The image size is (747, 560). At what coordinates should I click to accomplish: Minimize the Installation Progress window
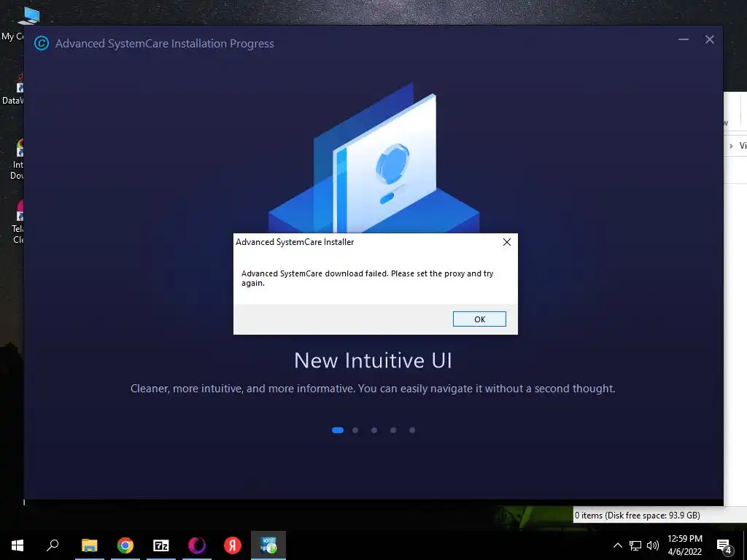(x=683, y=39)
